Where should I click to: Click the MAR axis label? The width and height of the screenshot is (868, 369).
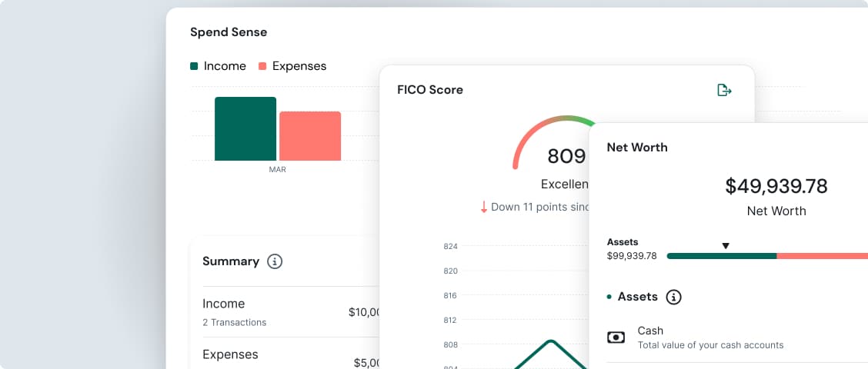277,170
